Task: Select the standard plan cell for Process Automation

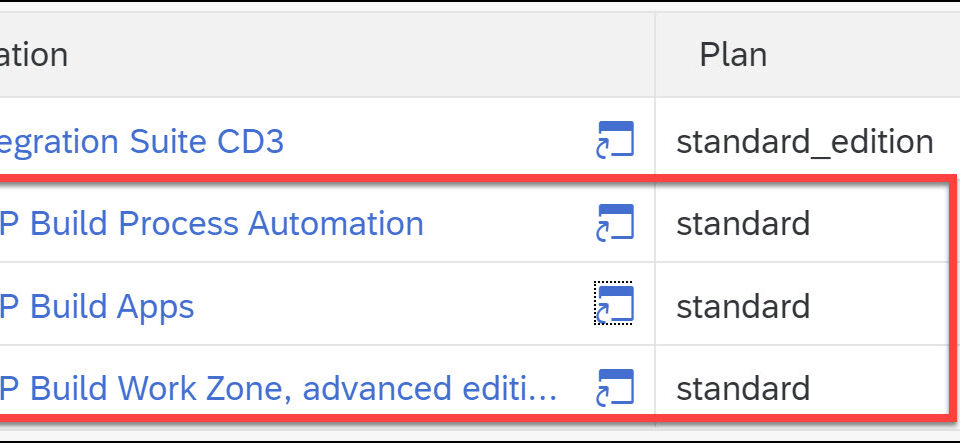Action: (743, 223)
